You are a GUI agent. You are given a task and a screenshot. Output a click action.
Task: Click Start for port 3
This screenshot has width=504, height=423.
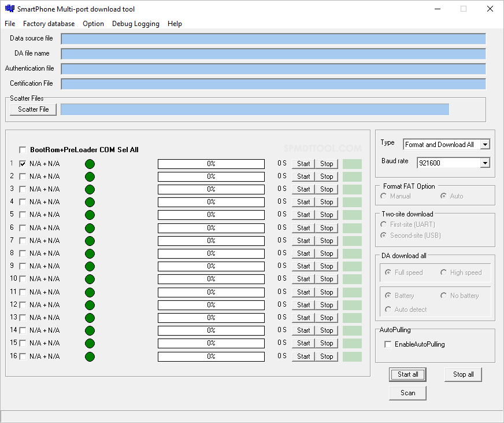303,189
